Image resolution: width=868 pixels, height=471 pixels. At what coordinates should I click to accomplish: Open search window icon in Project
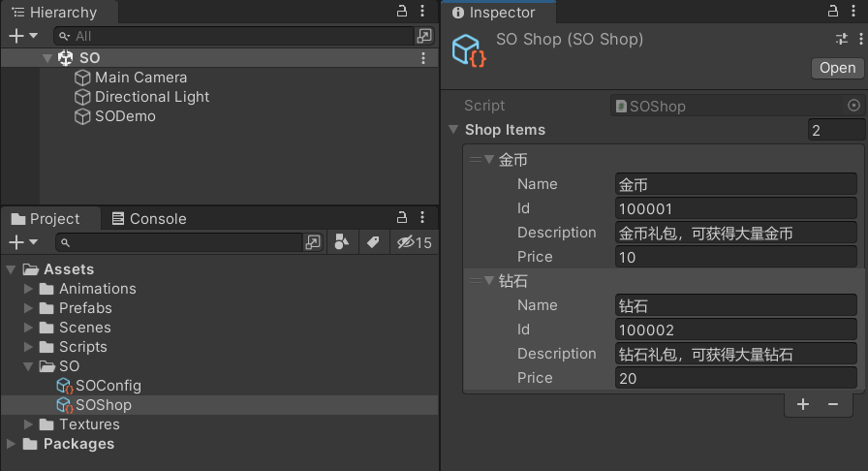(x=313, y=242)
